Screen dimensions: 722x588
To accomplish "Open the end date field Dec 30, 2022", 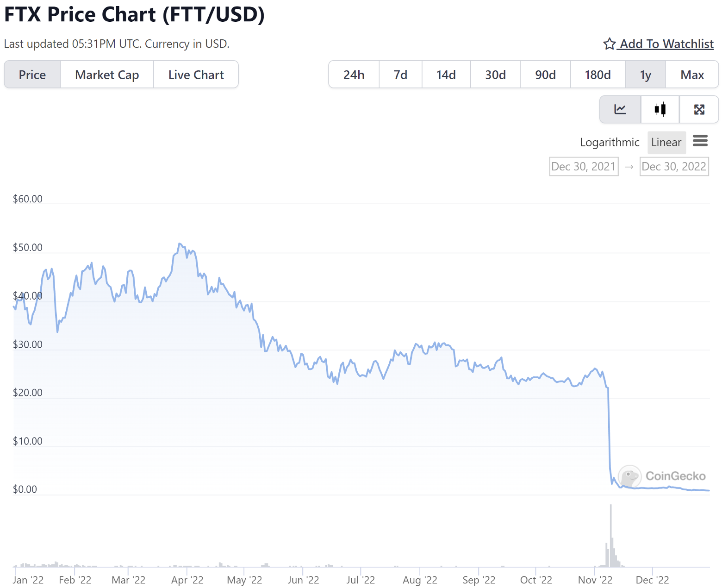I will point(674,166).
